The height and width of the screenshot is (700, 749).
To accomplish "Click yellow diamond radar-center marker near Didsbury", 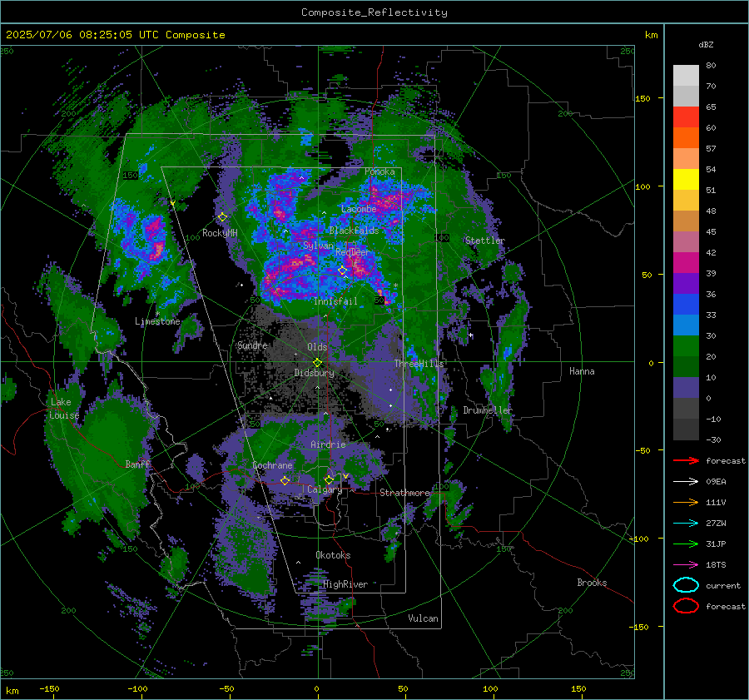I will pyautogui.click(x=317, y=362).
